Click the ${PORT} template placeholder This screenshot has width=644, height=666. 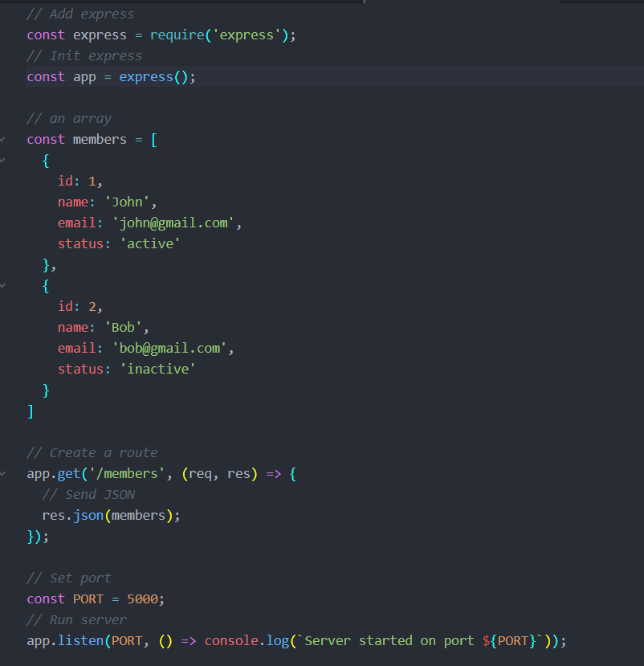pyautogui.click(x=510, y=641)
